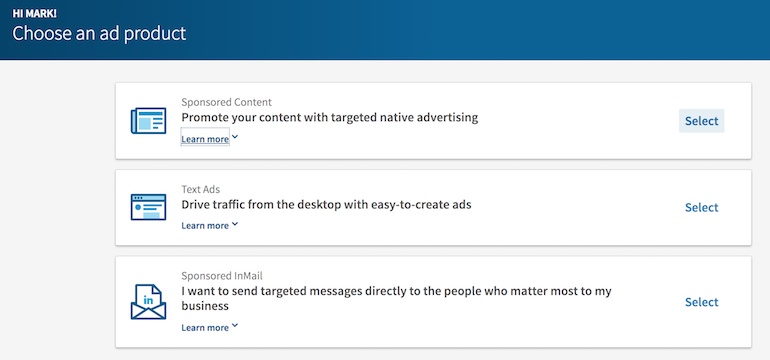Expand the chevron beside Sponsored Content Learn more
The image size is (770, 360).
click(235, 138)
